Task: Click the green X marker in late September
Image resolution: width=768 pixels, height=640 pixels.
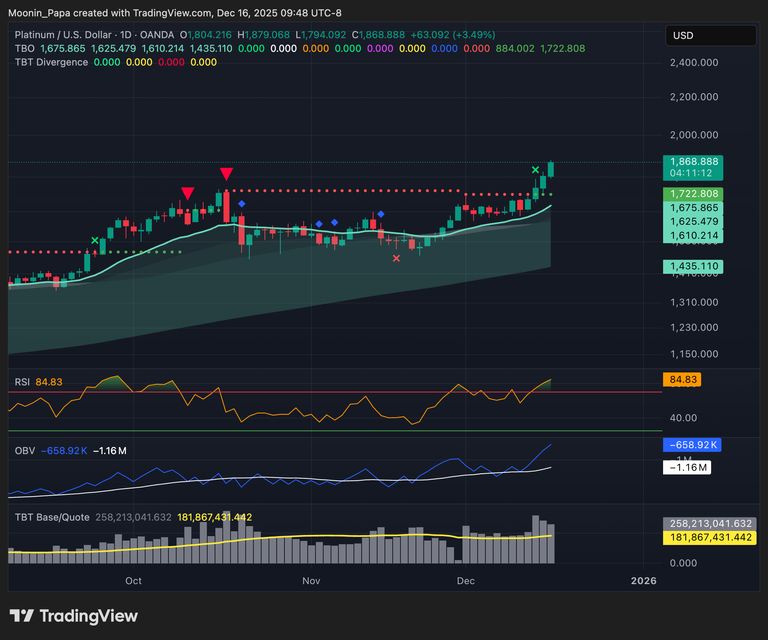Action: point(95,240)
